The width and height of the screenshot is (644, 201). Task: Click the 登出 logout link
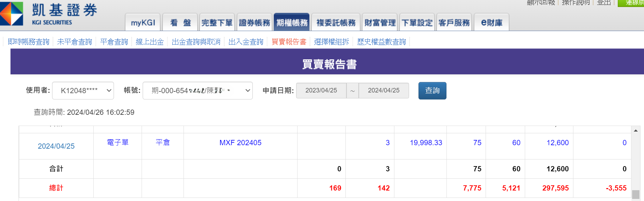(604, 2)
